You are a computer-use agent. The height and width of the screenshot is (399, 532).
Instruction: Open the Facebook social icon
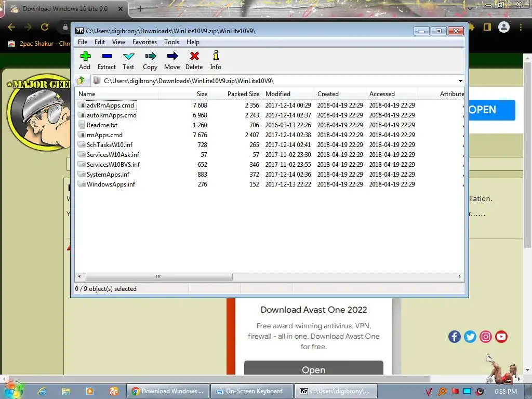[454, 337]
